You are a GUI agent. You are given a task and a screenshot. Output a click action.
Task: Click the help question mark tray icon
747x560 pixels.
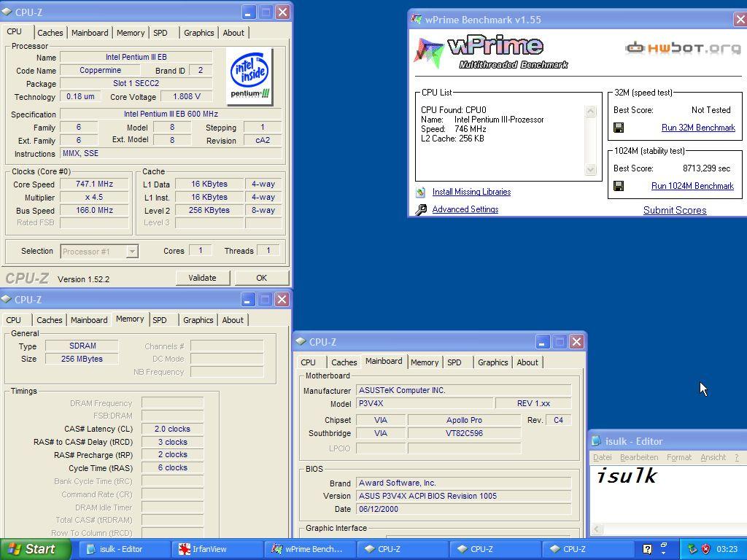pyautogui.click(x=647, y=548)
